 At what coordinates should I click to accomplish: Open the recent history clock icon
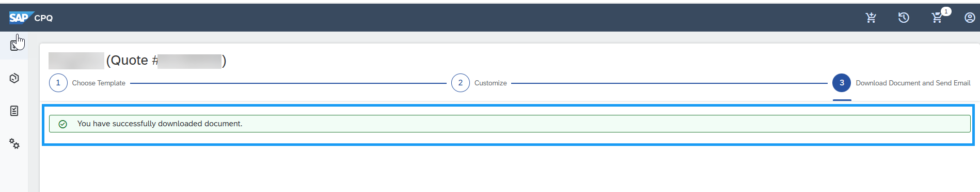pyautogui.click(x=904, y=18)
